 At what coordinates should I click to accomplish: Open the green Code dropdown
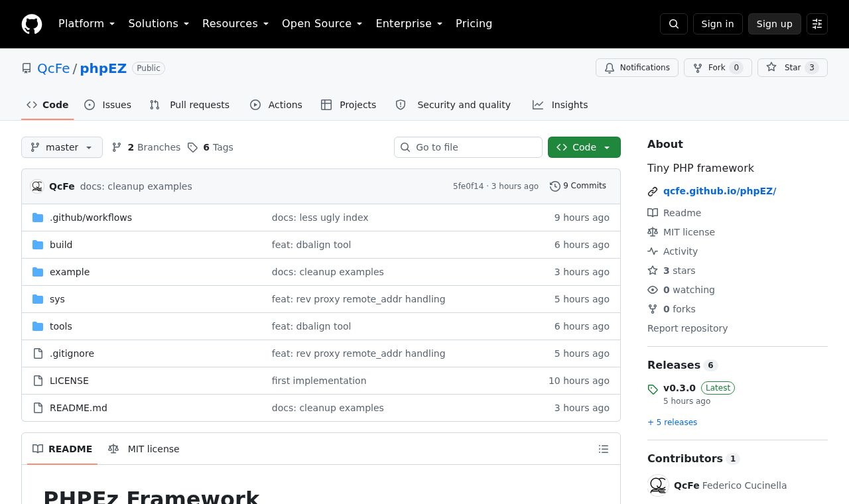pos(584,147)
